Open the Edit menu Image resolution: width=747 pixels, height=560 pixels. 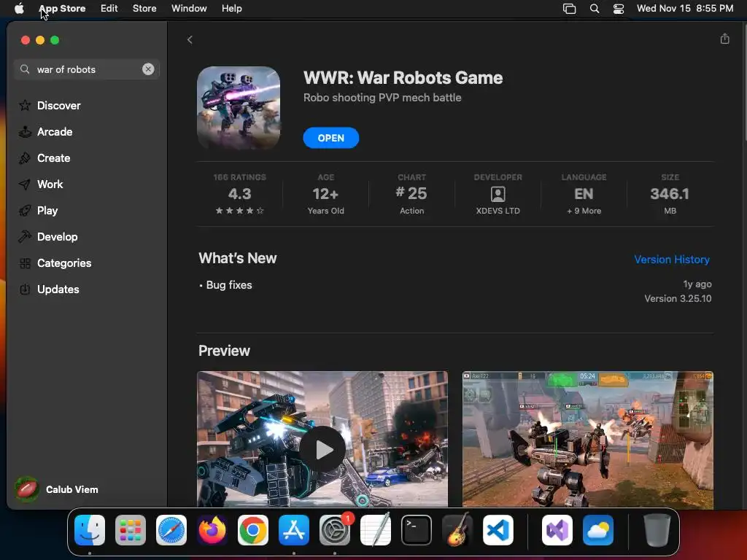[109, 9]
